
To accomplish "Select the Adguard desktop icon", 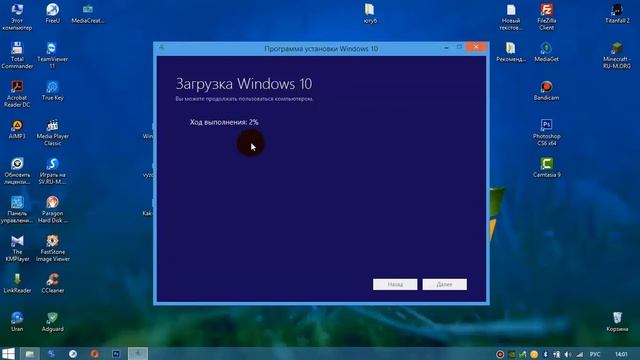I will pyautogui.click(x=52, y=322).
